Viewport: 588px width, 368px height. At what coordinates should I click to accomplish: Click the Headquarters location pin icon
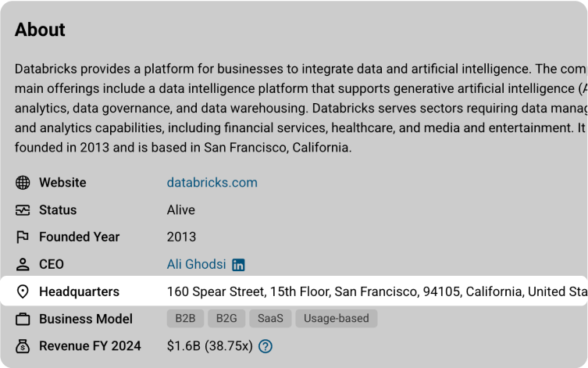[x=23, y=291]
